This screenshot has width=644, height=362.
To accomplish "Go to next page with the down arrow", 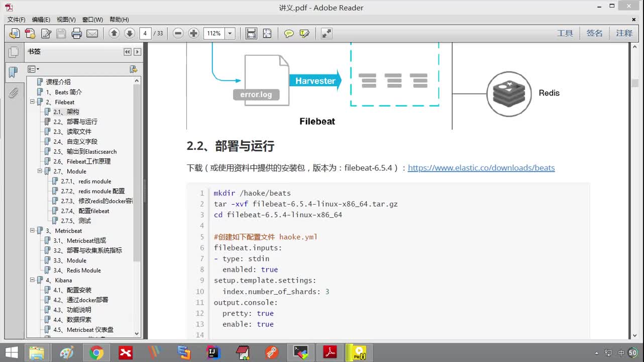I will click(130, 34).
